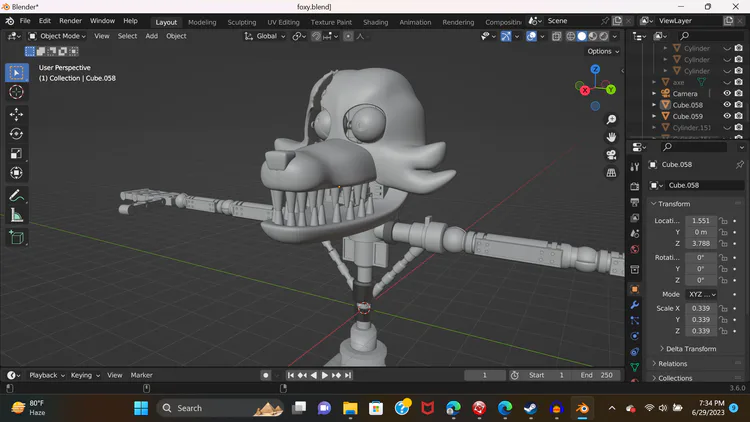Jump to the end frame
This screenshot has width=750, height=422.
click(x=348, y=376)
